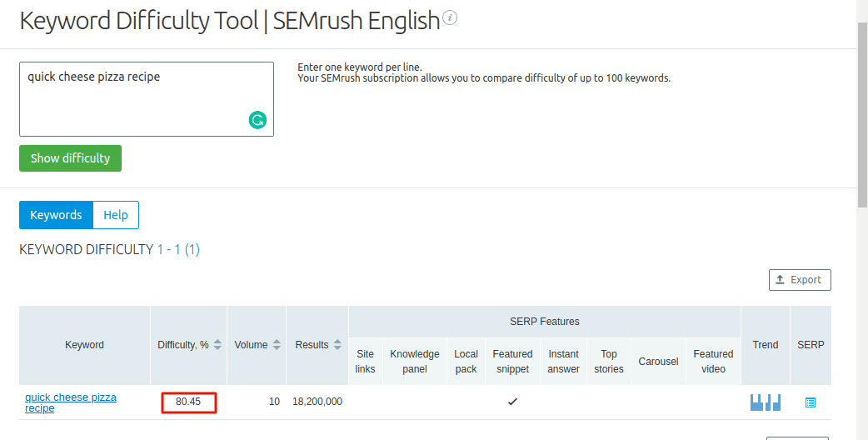Image resolution: width=868 pixels, height=440 pixels.
Task: Sort by Volume column arrows
Action: (x=277, y=345)
